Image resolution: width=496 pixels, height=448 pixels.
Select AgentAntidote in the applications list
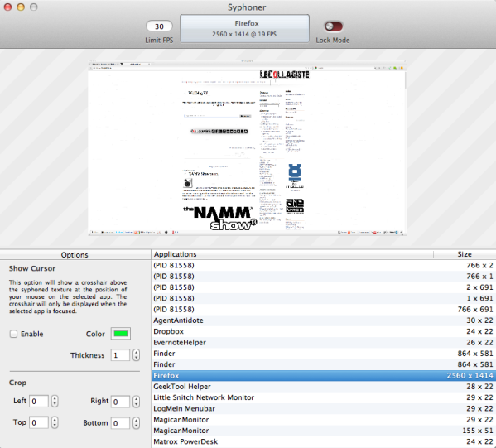(324, 320)
